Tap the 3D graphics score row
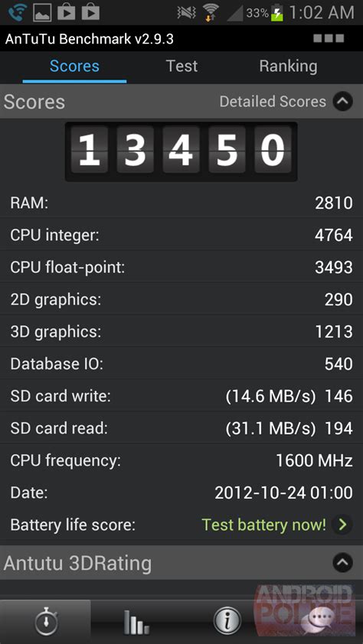 [x=181, y=331]
